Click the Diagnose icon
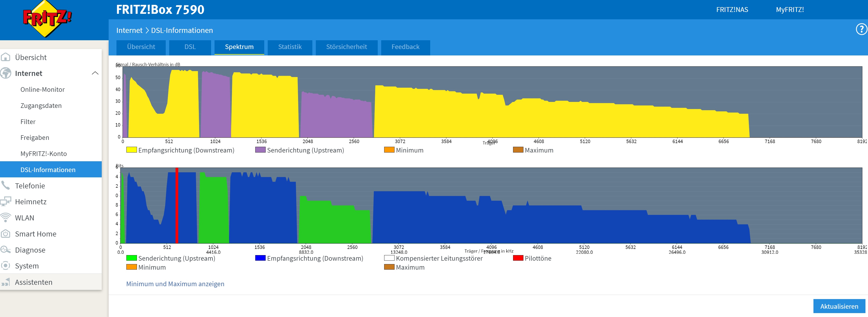The image size is (868, 317). coord(6,250)
